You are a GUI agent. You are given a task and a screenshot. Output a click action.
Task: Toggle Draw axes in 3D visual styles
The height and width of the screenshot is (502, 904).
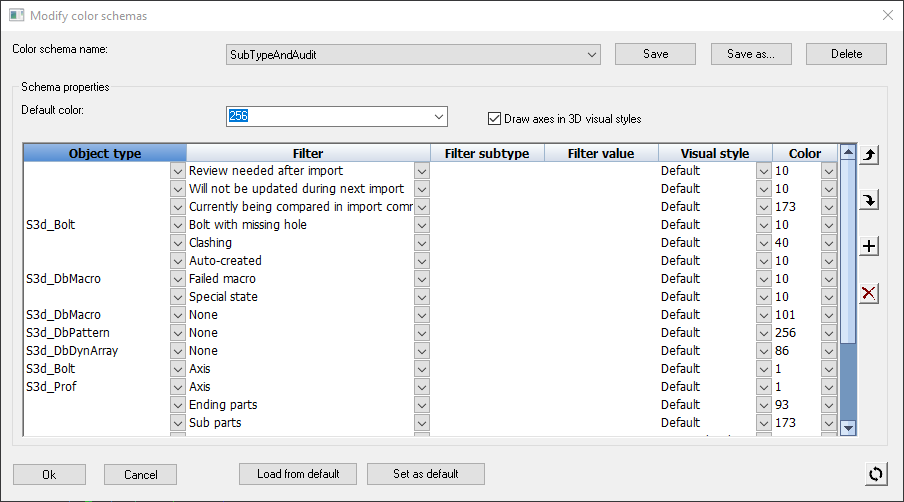point(494,119)
